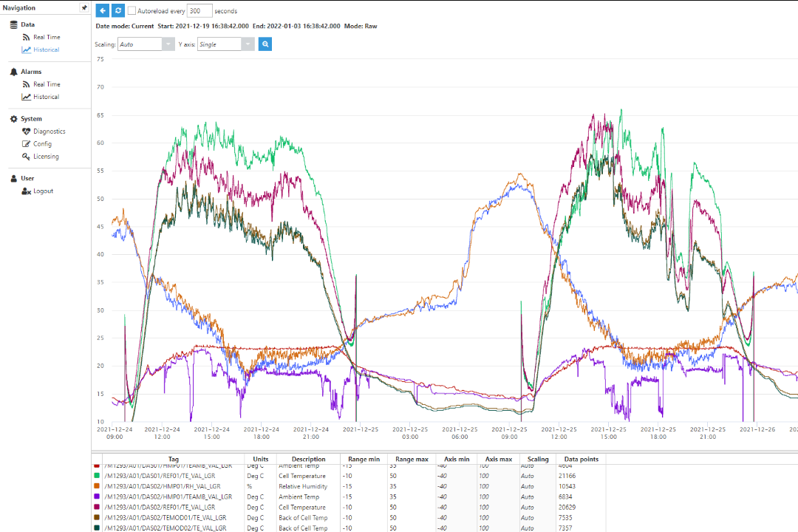Open the Licensing page

[46, 157]
